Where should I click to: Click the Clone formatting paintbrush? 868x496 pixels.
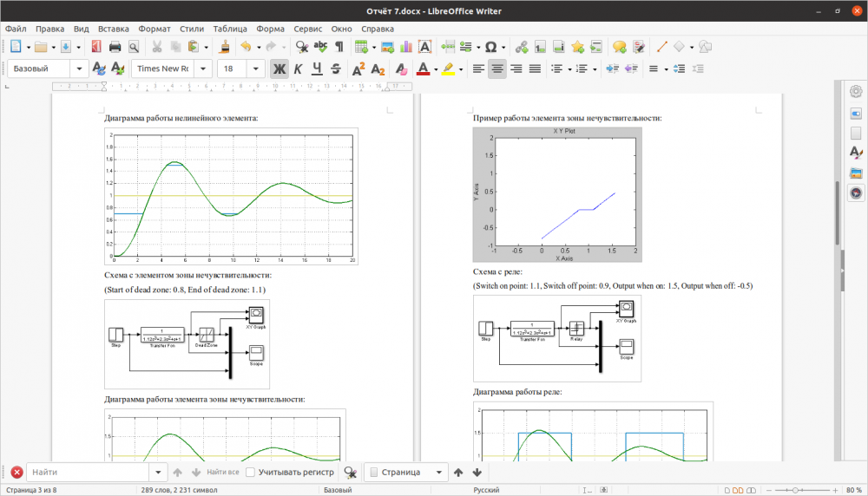(224, 47)
